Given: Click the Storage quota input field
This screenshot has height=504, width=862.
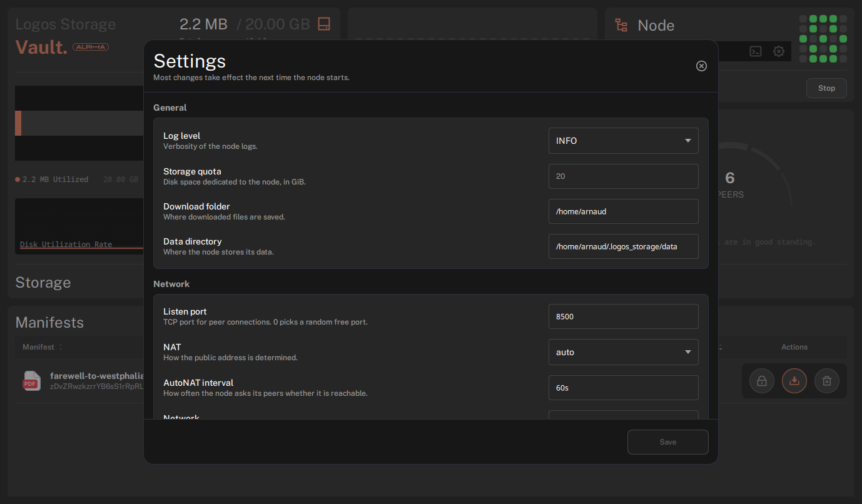Looking at the screenshot, I should [x=624, y=176].
